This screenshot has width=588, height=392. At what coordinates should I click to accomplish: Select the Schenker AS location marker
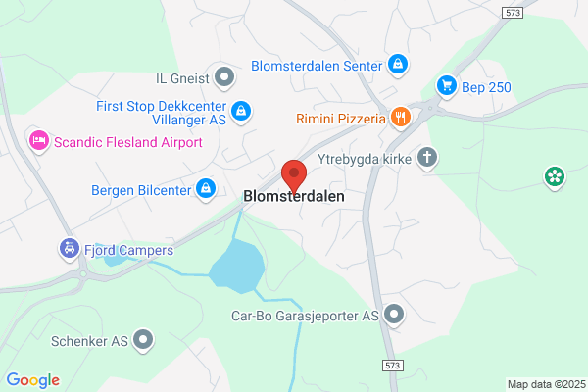click(x=143, y=340)
